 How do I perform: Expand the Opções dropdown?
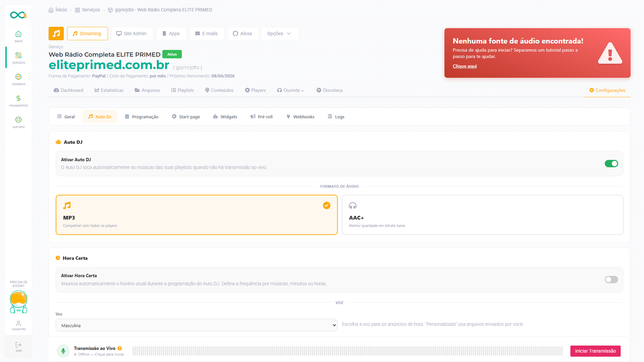click(280, 34)
